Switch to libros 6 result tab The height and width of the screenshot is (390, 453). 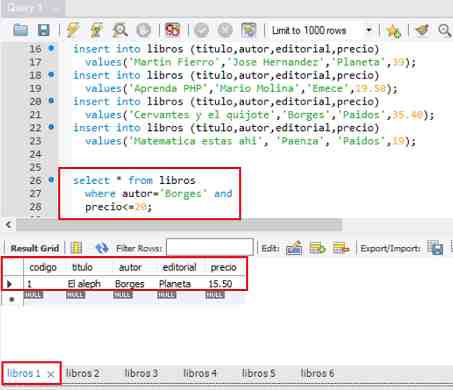pyautogui.click(x=317, y=373)
